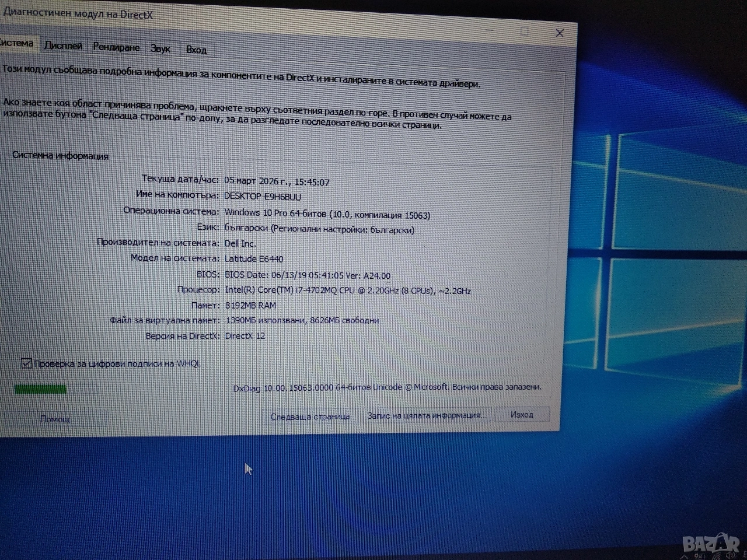Click the Версия на DirectX label
The image size is (747, 560).
pos(183,336)
